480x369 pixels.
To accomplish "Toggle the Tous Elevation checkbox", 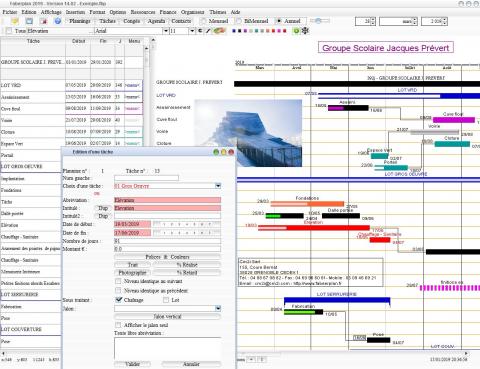I will pyautogui.click(x=9, y=31).
